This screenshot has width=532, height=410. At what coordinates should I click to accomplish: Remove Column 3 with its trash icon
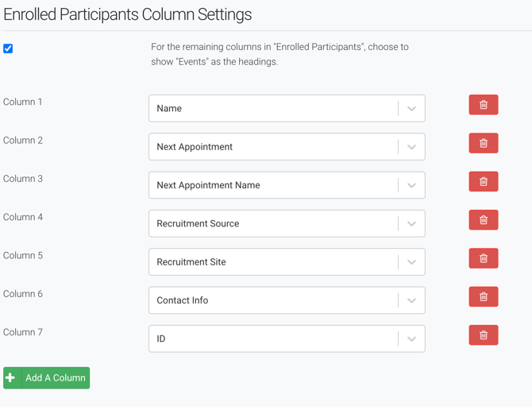pos(483,182)
